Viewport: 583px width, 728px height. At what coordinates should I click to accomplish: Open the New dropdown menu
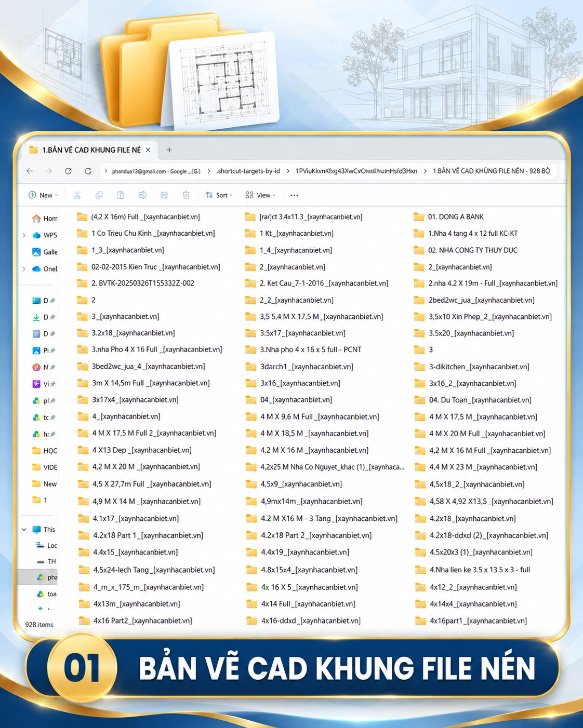(43, 195)
